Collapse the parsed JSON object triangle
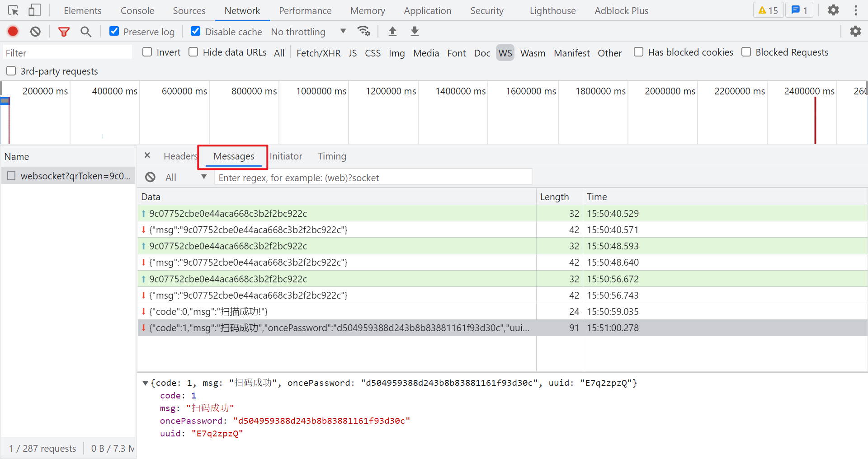Image resolution: width=868 pixels, height=459 pixels. point(145,383)
